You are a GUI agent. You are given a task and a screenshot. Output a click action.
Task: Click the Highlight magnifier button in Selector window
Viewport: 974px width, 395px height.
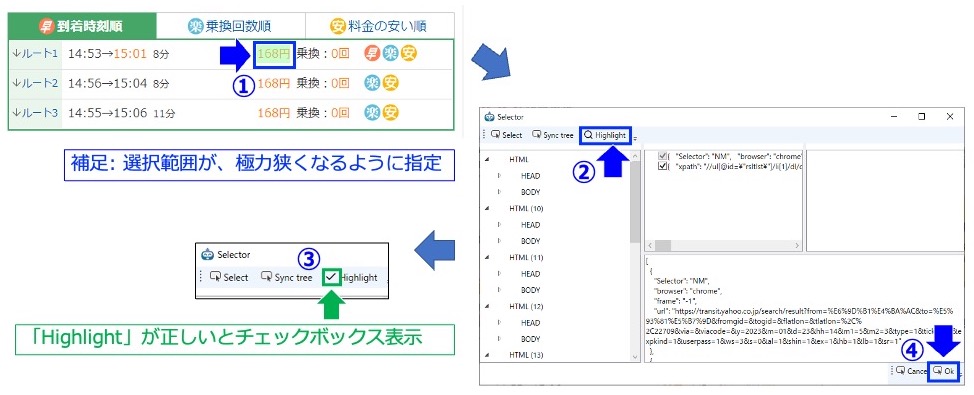coord(606,135)
